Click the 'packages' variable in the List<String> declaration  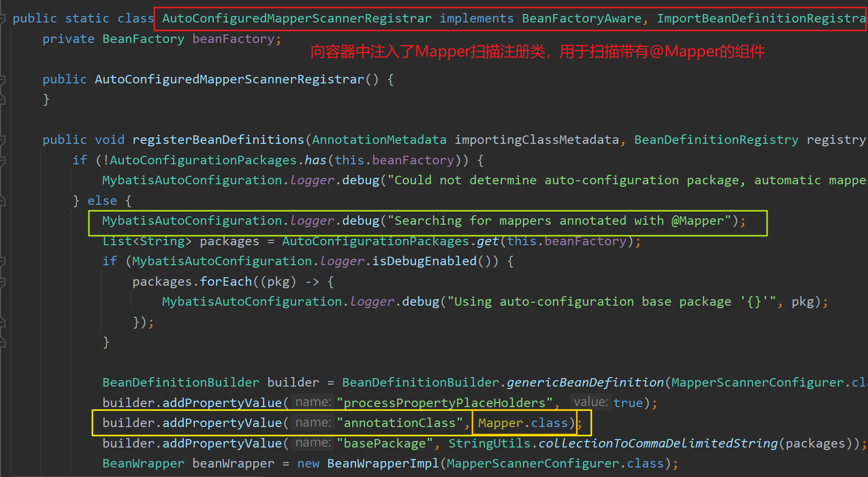click(230, 241)
